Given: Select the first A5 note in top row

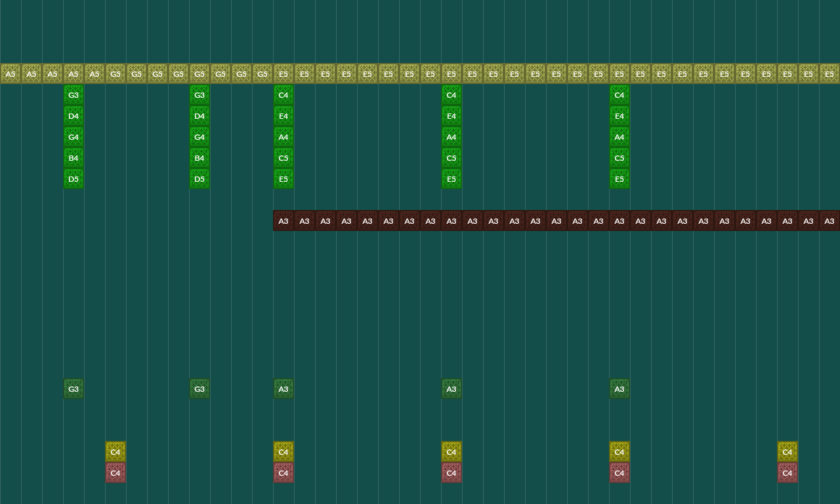Looking at the screenshot, I should click(x=10, y=74).
